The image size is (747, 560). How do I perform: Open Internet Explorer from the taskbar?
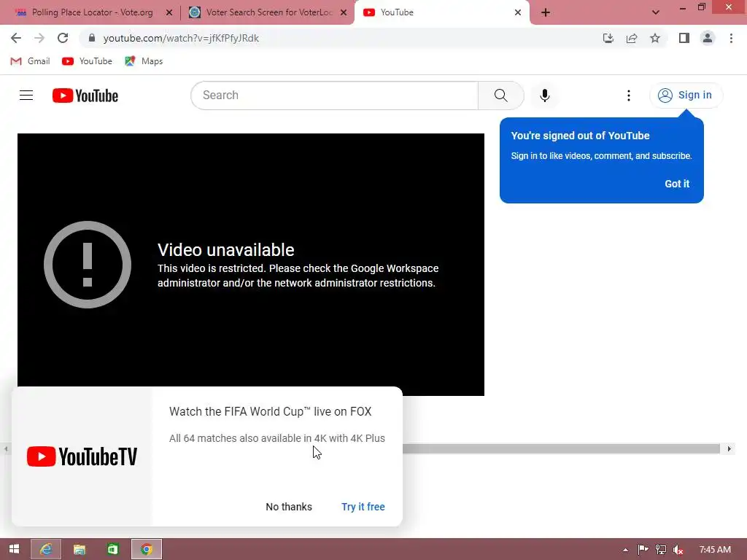point(46,549)
